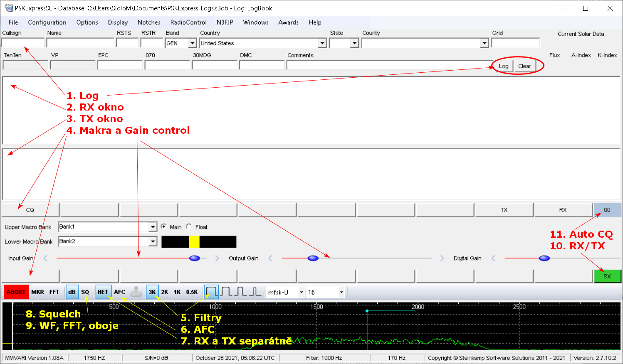Click into the Callsign input field
623x364 pixels.
tap(23, 43)
